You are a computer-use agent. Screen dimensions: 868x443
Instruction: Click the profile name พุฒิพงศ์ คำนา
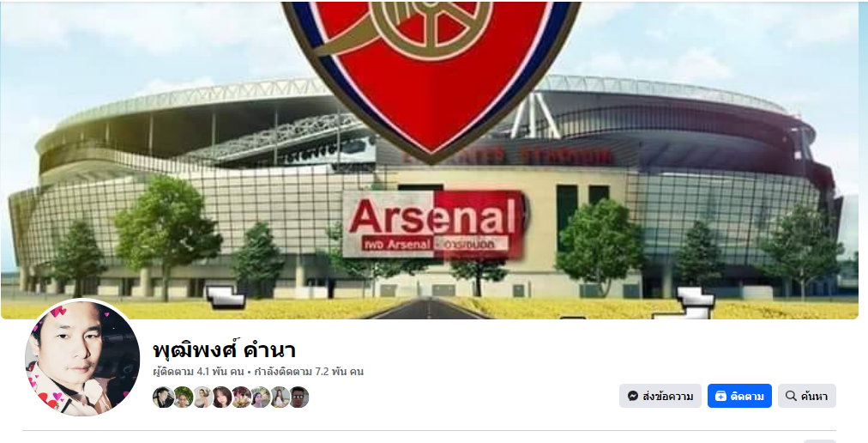pyautogui.click(x=224, y=350)
